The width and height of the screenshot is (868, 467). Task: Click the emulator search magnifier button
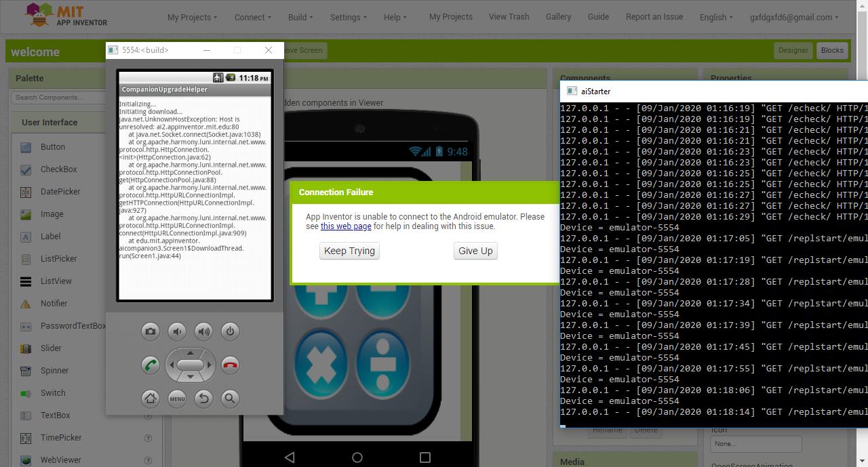point(230,399)
